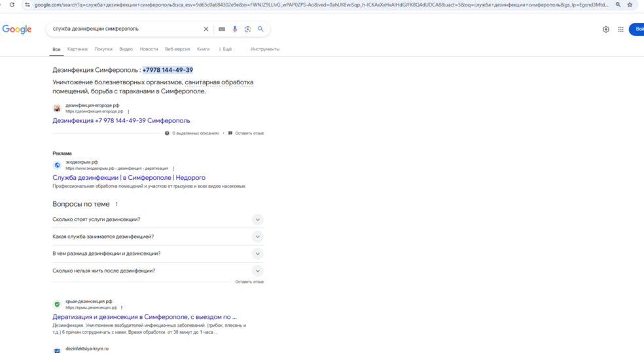Click О выделенных описаниях link

(196, 133)
